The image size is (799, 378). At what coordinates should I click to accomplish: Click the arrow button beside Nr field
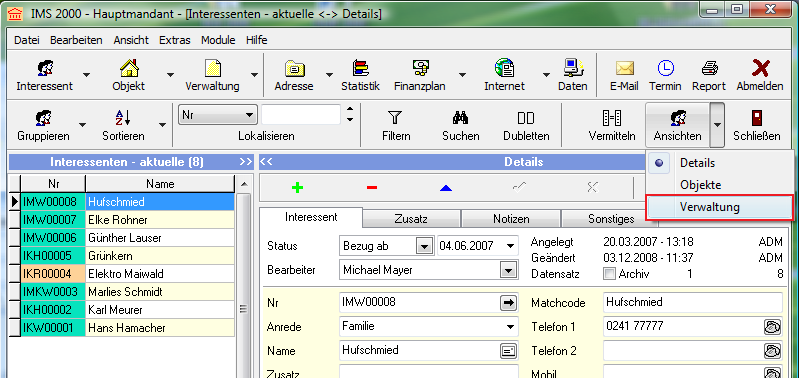coord(508,303)
